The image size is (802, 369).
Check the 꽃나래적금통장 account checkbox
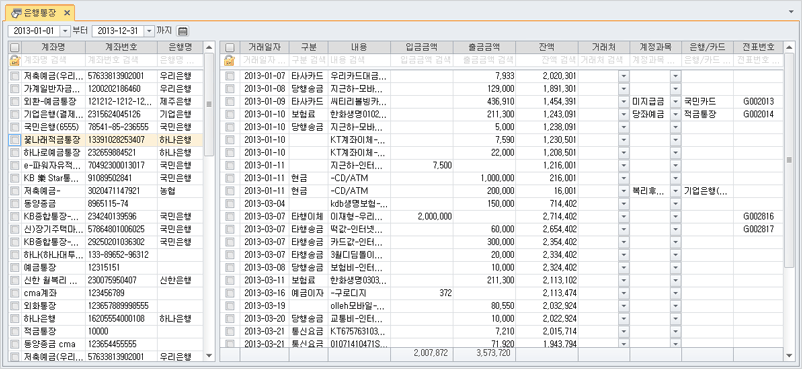(14, 140)
